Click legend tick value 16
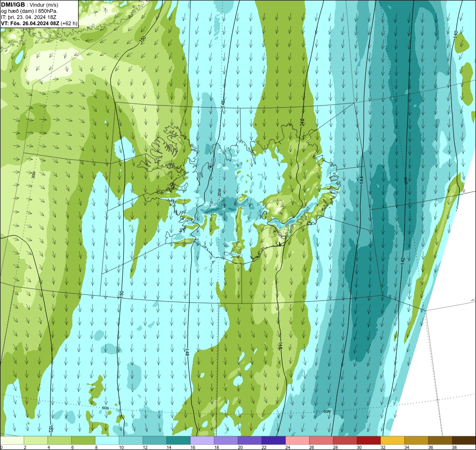This screenshot has width=476, height=450. (x=192, y=447)
